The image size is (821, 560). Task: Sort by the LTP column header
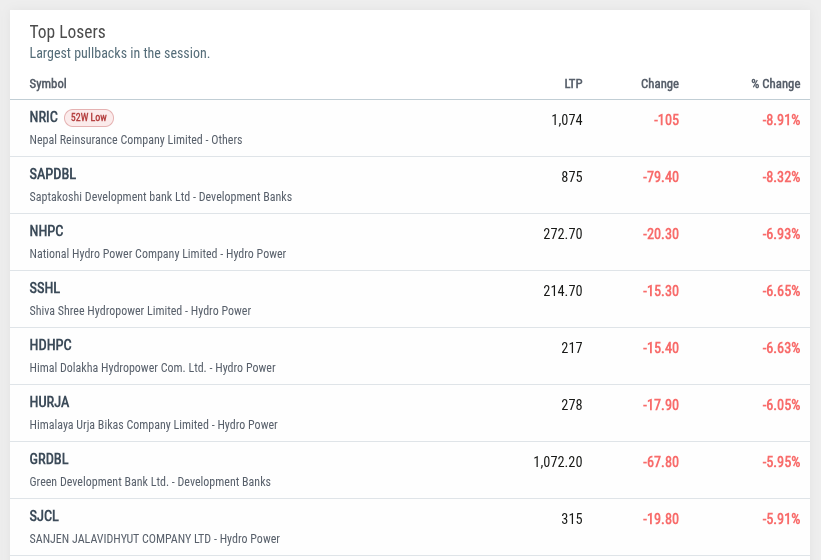(573, 84)
